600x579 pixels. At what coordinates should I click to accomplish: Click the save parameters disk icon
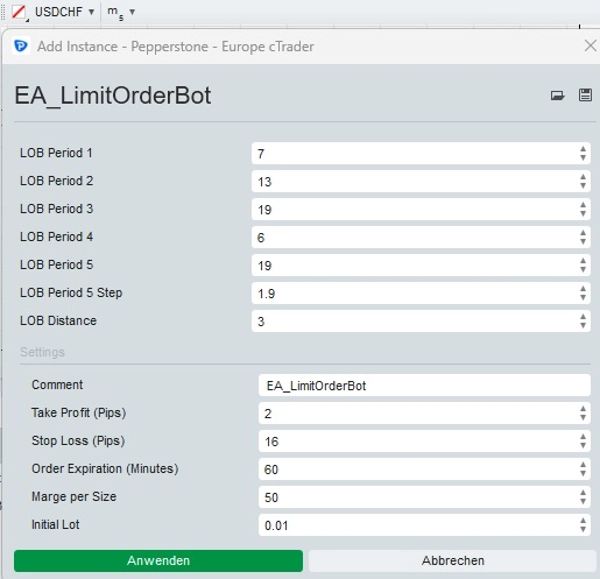pyautogui.click(x=585, y=95)
